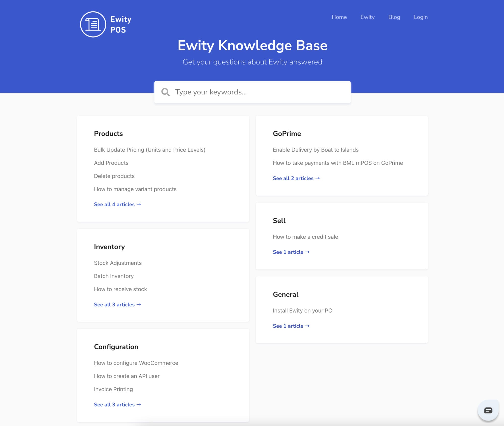Read Enable Delivery by Boat to Islands

316,150
